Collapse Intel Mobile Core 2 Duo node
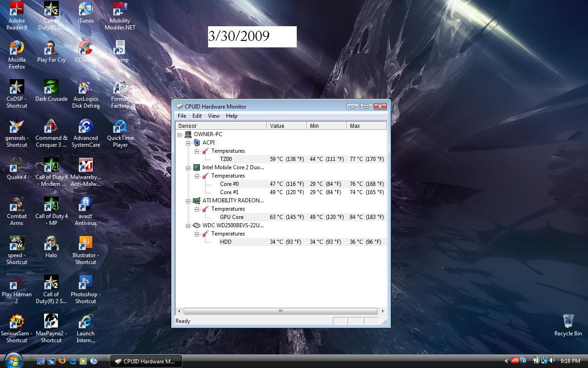The image size is (588, 368). click(188, 167)
